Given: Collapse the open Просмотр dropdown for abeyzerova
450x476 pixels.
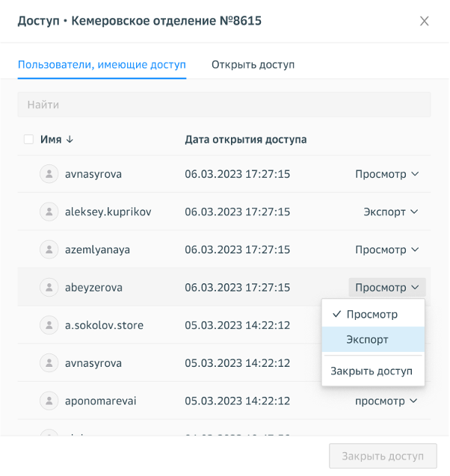Looking at the screenshot, I should pyautogui.click(x=386, y=287).
